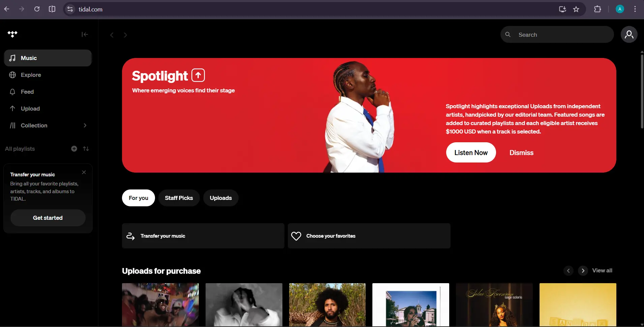Click Listen Now on Spotlight banner
Screen dimensions: 644x327
click(471, 152)
